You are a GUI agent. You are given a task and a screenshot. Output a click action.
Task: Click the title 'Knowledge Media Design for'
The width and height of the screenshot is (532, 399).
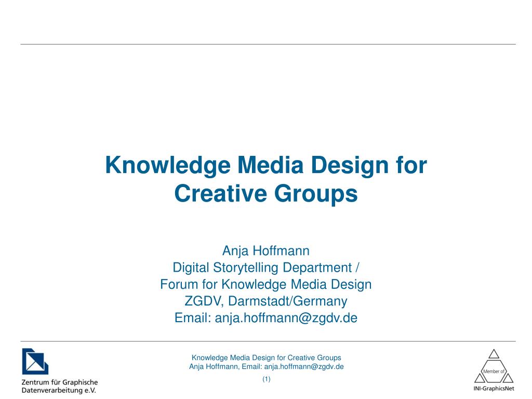coord(266,165)
